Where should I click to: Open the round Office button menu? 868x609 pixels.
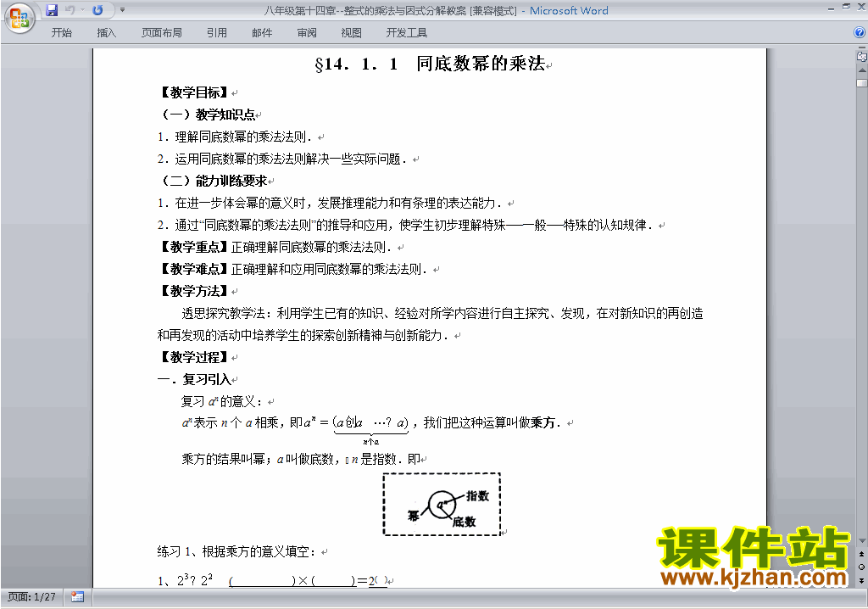point(19,19)
